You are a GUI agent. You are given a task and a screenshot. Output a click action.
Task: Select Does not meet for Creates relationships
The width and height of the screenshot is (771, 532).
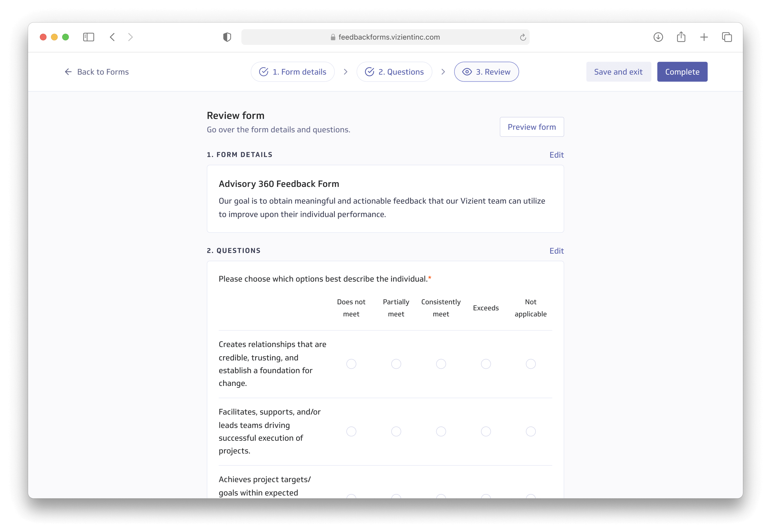(x=351, y=364)
